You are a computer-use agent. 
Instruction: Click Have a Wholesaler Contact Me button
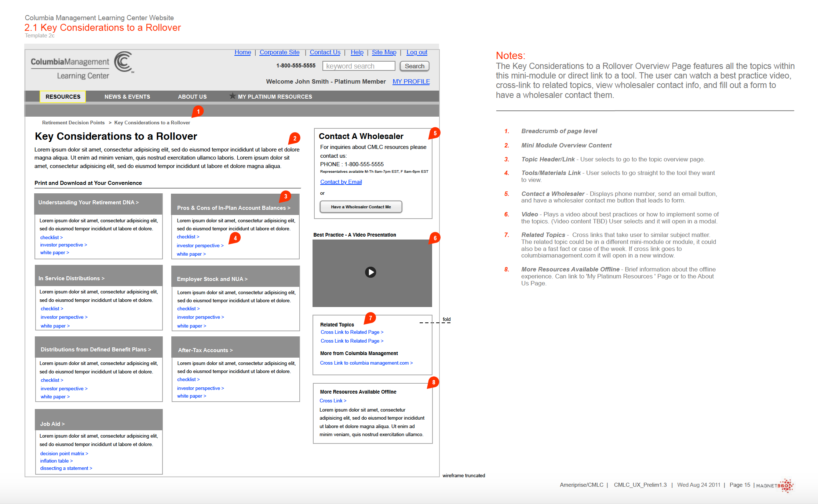pyautogui.click(x=361, y=207)
